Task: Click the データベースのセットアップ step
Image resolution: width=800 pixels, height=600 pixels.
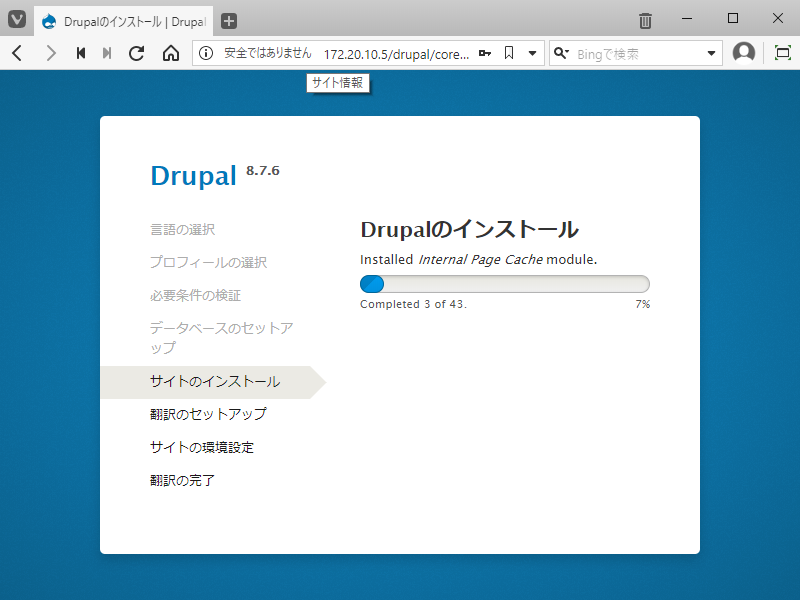Action: (221, 338)
